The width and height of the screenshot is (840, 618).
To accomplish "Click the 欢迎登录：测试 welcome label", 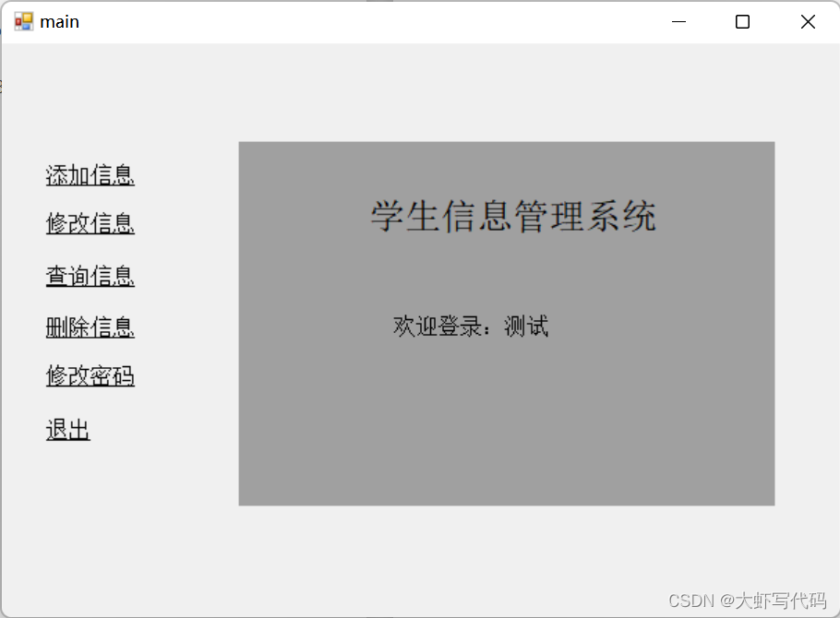I will point(471,327).
